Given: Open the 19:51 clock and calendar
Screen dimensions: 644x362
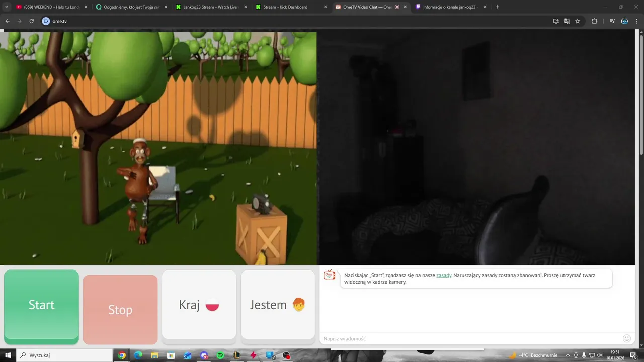Looking at the screenshot, I should point(614,355).
